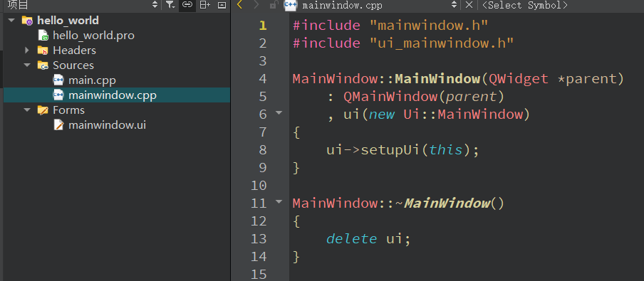
Task: Collapse the Sources folder
Action: (27, 65)
